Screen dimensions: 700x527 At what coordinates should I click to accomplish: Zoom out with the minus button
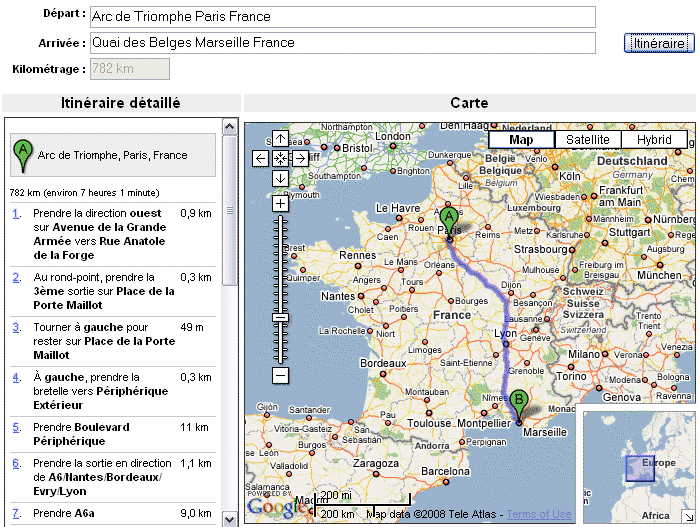point(280,375)
